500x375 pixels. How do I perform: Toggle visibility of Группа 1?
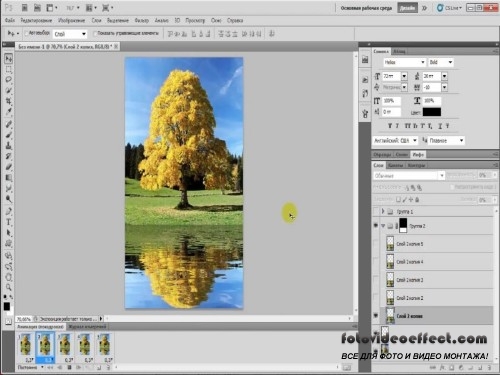pyautogui.click(x=376, y=211)
